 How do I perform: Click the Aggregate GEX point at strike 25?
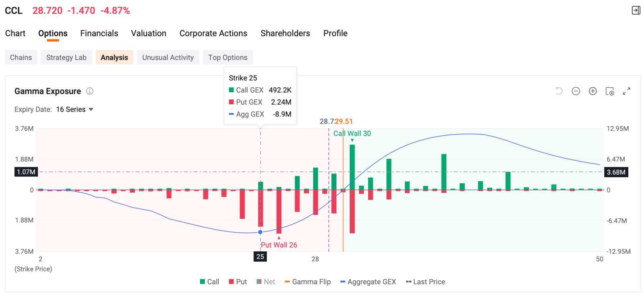pyautogui.click(x=260, y=232)
